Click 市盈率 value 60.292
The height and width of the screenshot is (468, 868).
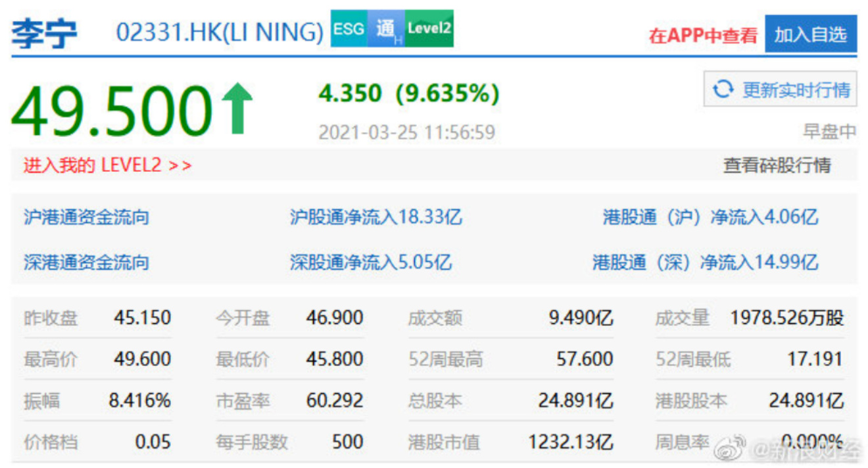coord(334,400)
